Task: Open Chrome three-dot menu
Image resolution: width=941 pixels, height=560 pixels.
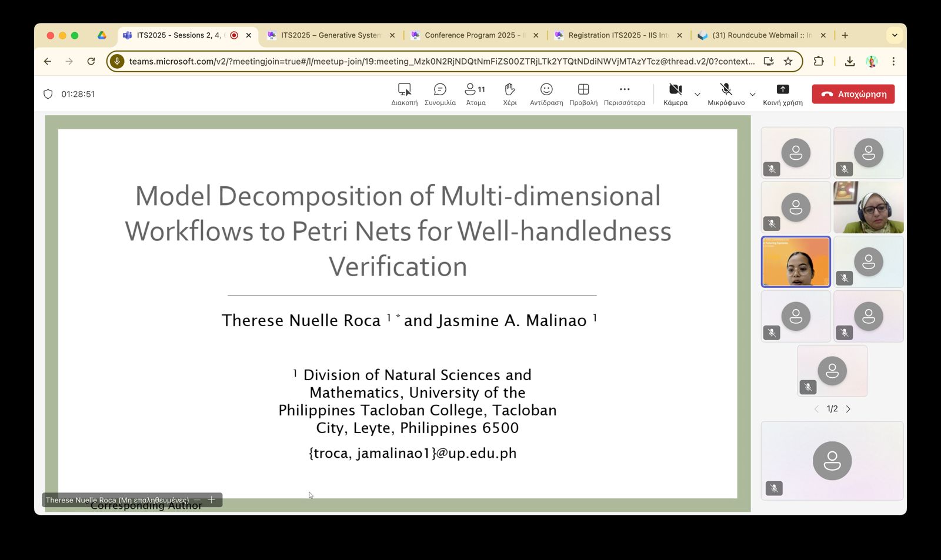Action: coord(893,61)
